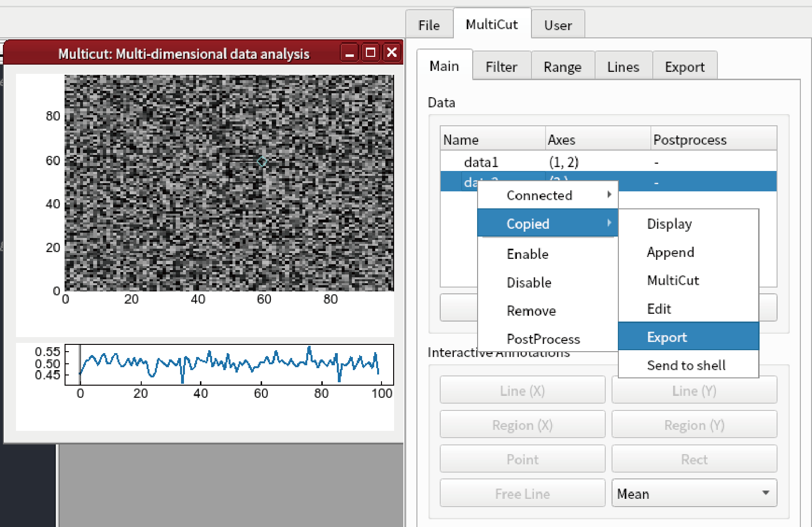Choose Display in the Copied submenu

pyautogui.click(x=688, y=223)
